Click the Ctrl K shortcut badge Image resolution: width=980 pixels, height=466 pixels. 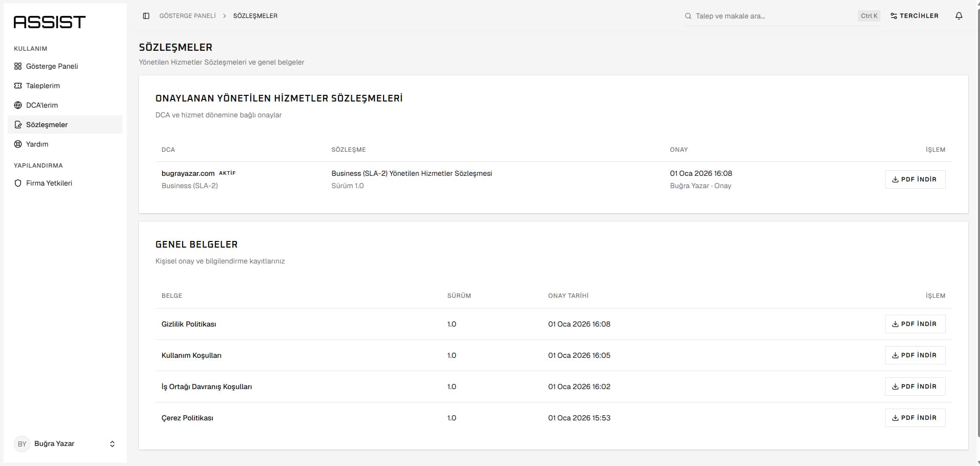pos(869,16)
